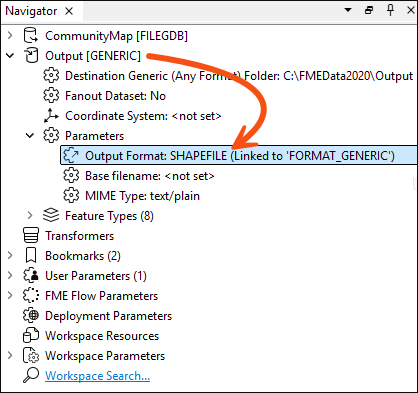Click the Transformers stack icon
This screenshot has height=393, width=418.
pyautogui.click(x=31, y=236)
